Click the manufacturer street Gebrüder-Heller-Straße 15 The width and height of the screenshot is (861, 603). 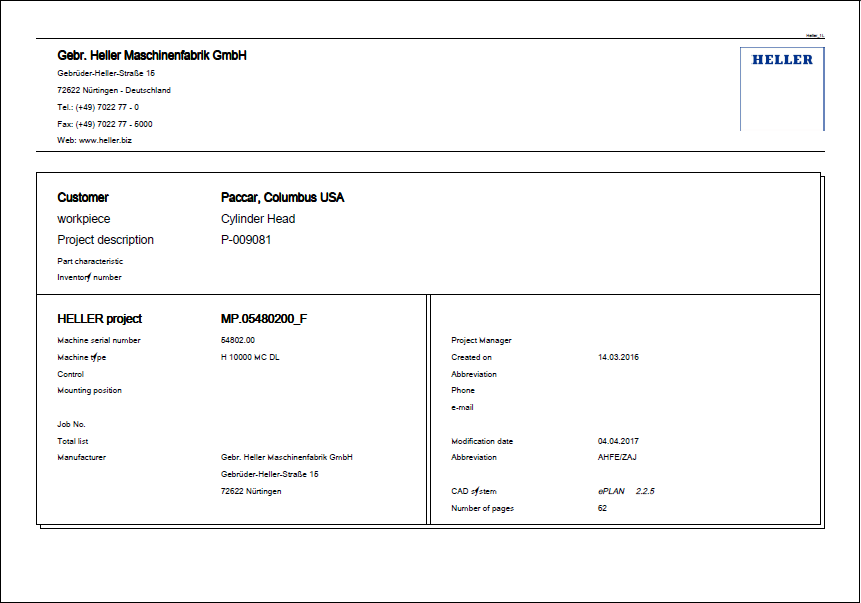pos(270,474)
